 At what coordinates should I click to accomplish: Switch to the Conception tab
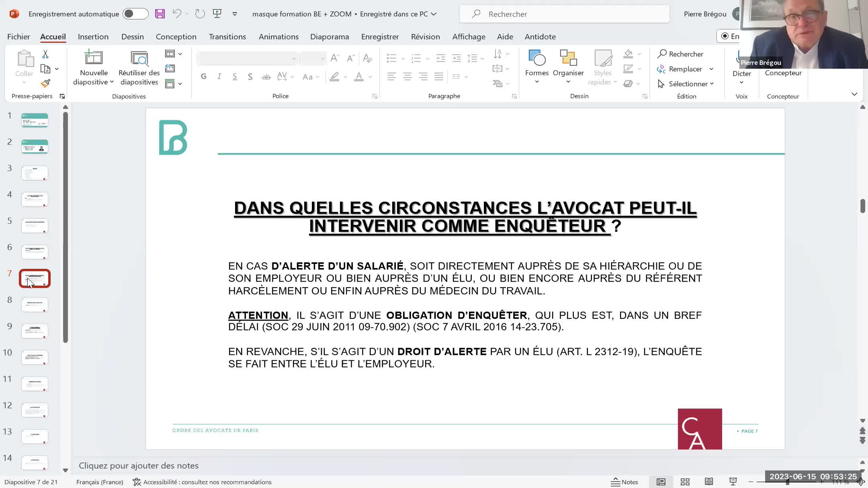click(176, 37)
